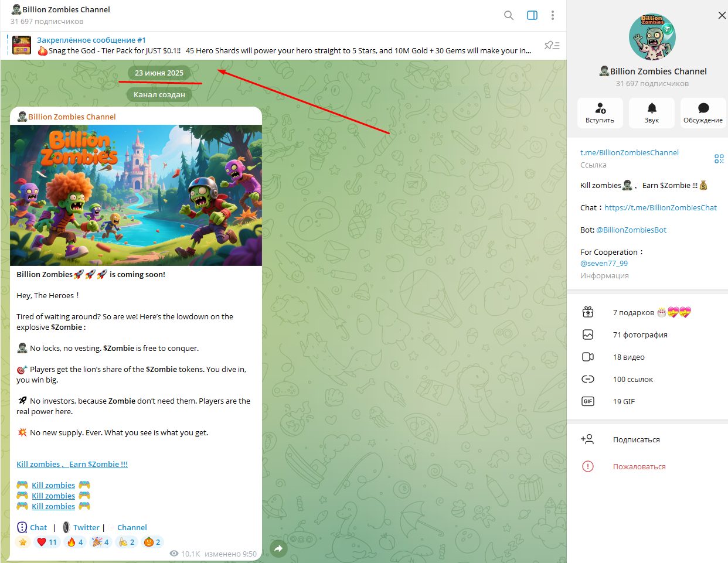The image size is (728, 563).
Task: Close the channel info panel
Action: pos(722,15)
